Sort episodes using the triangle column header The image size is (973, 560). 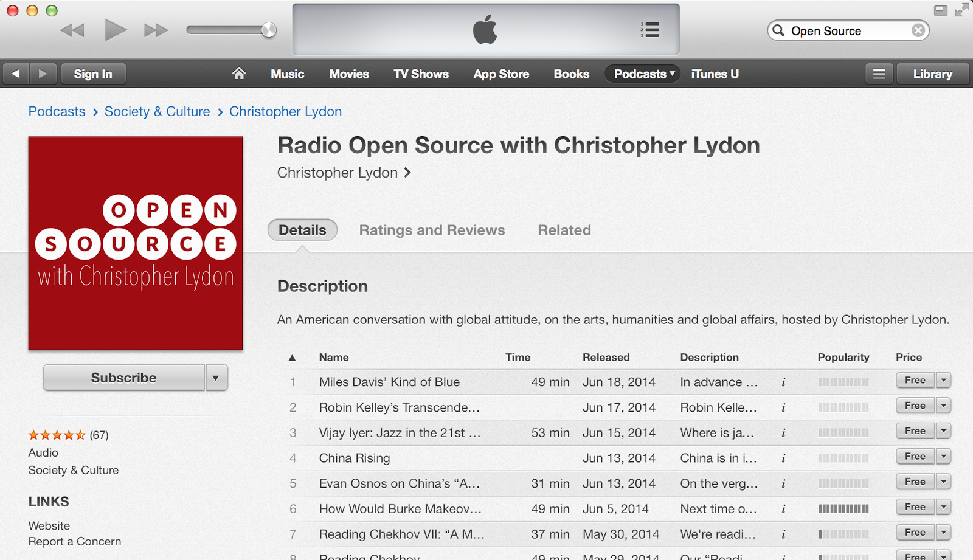[292, 358]
